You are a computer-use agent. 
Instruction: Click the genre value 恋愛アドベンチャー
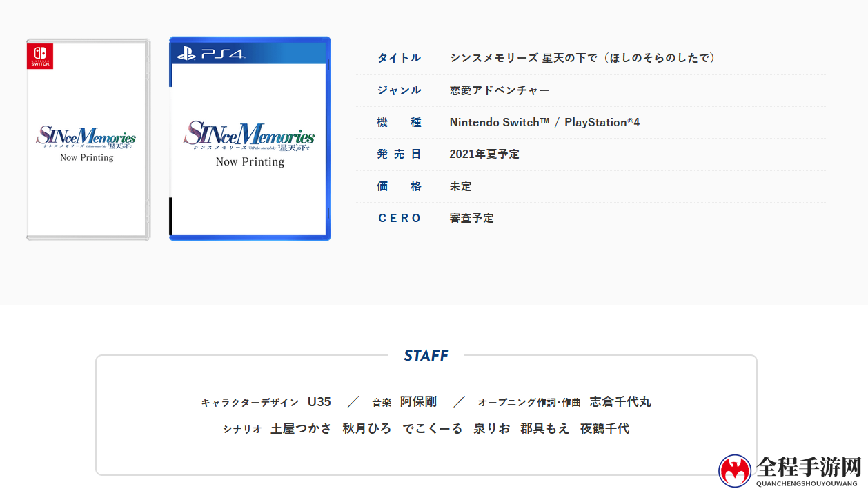(500, 90)
